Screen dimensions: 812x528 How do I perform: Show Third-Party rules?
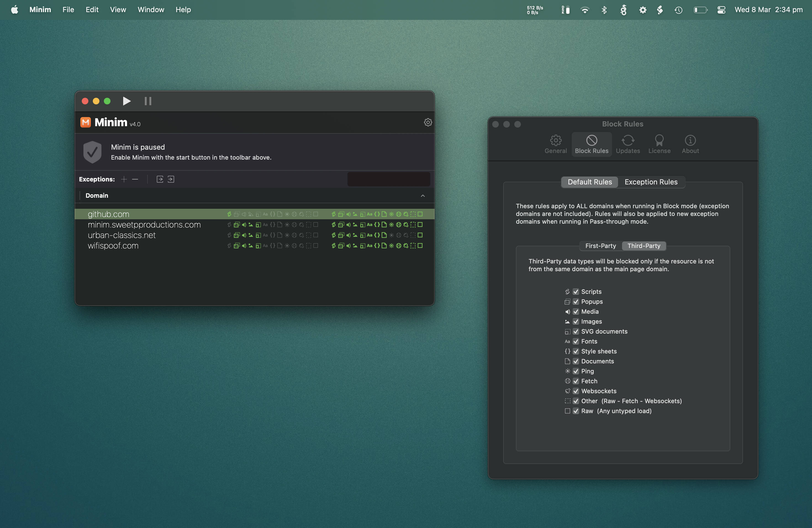(644, 245)
